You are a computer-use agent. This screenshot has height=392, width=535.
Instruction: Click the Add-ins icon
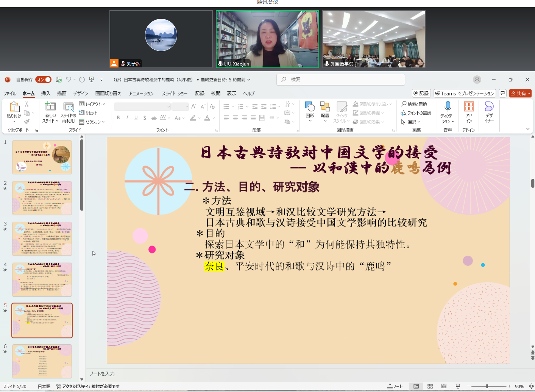coord(469,106)
